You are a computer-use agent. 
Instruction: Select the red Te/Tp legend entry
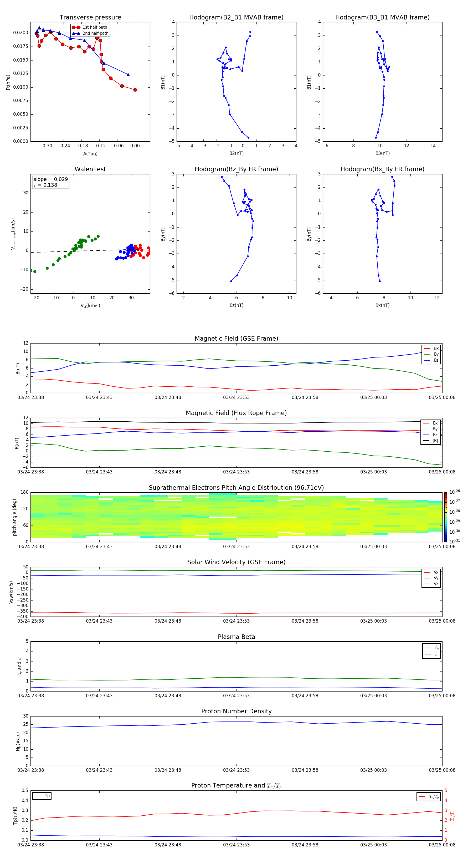[x=429, y=796]
